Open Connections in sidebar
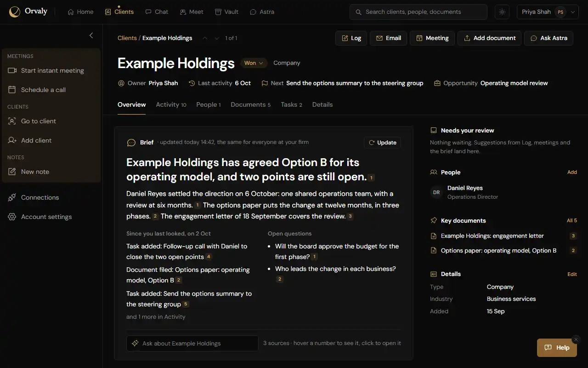The height and width of the screenshot is (368, 588). click(x=51, y=197)
